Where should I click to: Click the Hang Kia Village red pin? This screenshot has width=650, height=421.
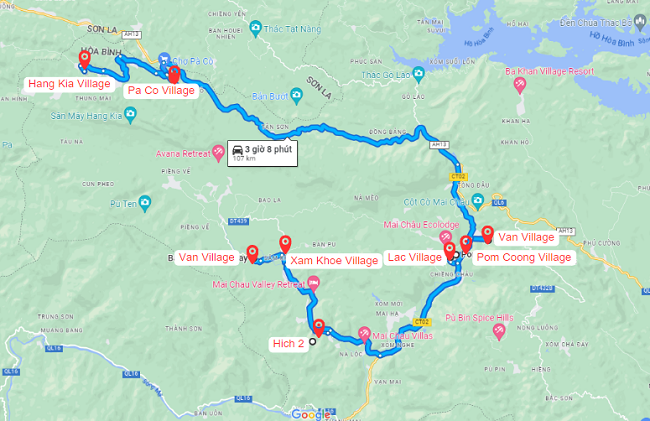[x=85, y=60]
